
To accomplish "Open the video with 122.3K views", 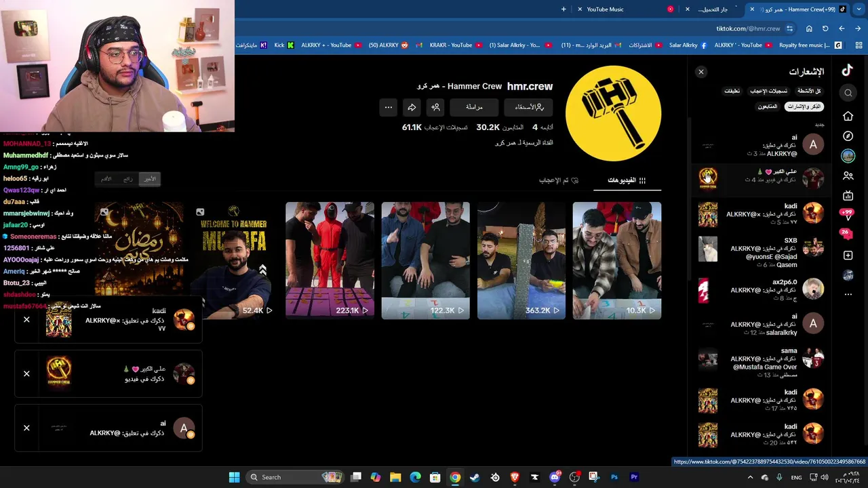I will coord(425,260).
